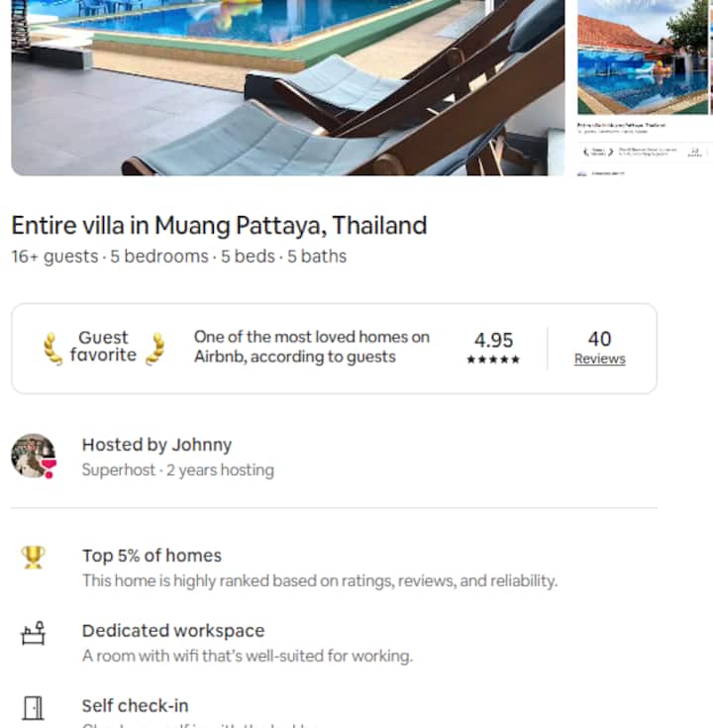Open host Johnny's profile picture
713x728 pixels.
click(33, 456)
